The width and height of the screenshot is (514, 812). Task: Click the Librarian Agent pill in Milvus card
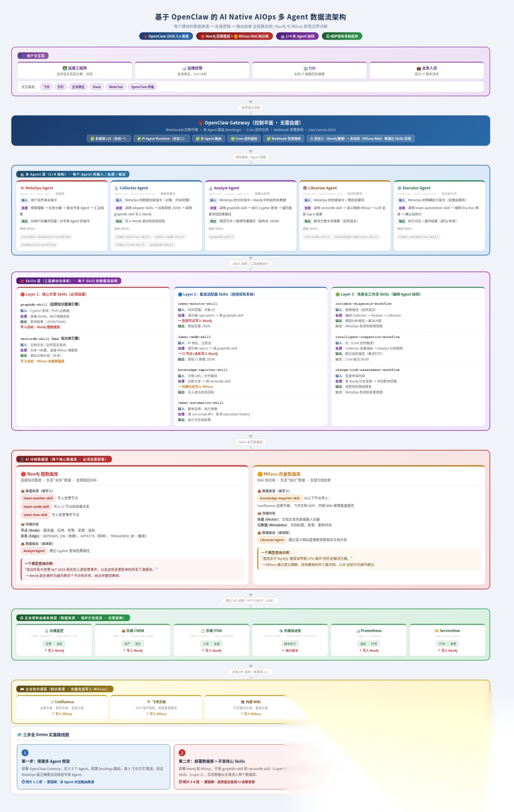click(272, 540)
